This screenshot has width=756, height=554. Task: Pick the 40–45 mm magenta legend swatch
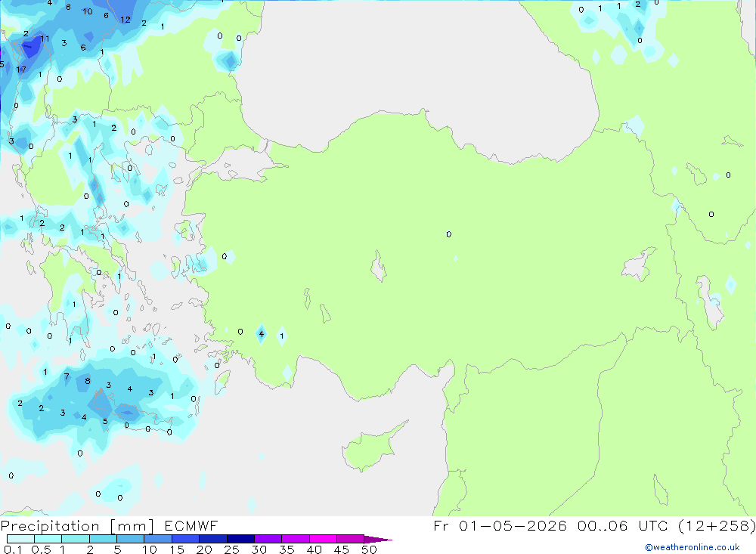tap(323, 539)
